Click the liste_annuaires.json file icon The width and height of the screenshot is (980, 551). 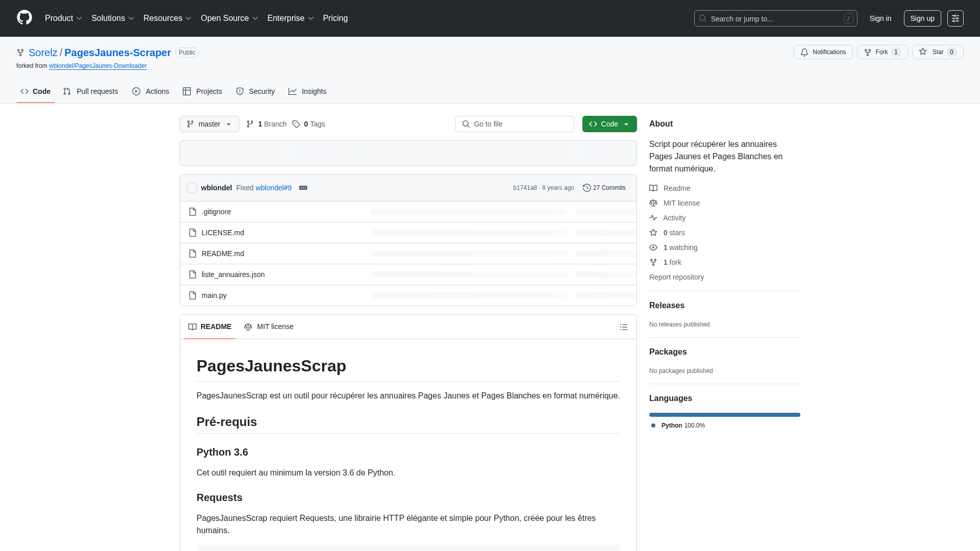(192, 274)
